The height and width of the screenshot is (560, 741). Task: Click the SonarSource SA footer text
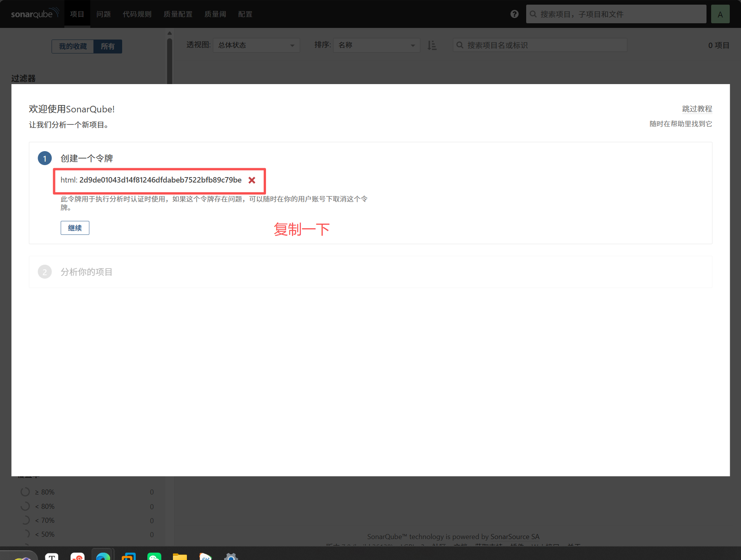click(x=515, y=537)
